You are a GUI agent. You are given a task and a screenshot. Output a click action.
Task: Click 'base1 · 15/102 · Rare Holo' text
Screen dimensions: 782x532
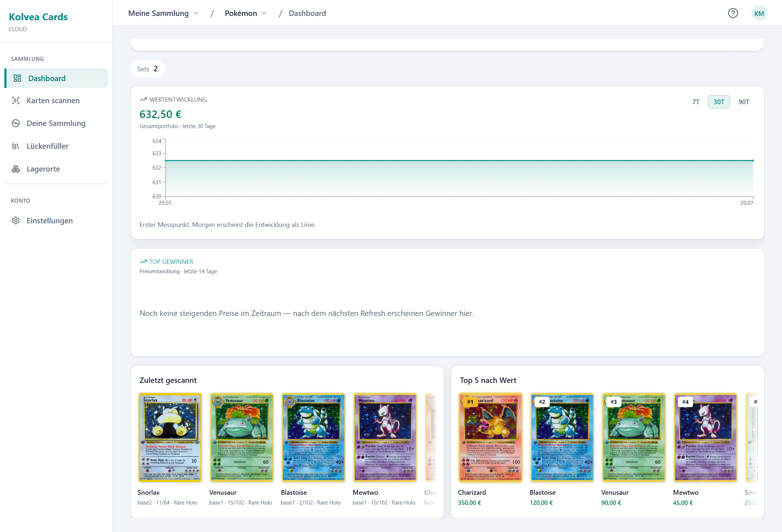(x=240, y=503)
